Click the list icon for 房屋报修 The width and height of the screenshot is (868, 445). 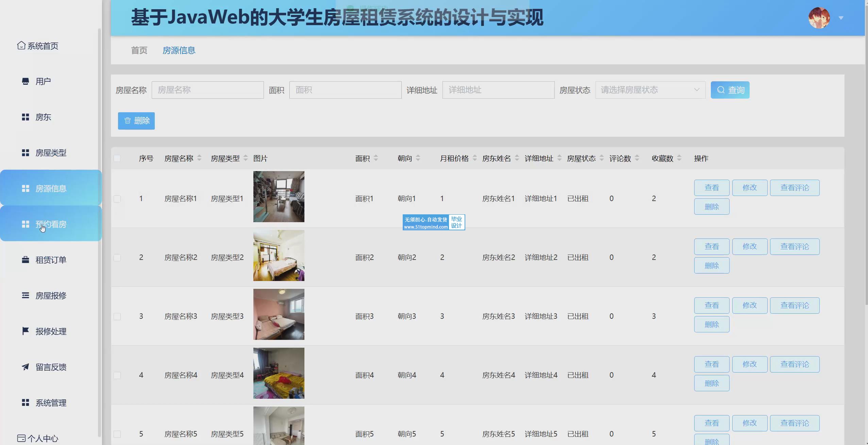26,296
